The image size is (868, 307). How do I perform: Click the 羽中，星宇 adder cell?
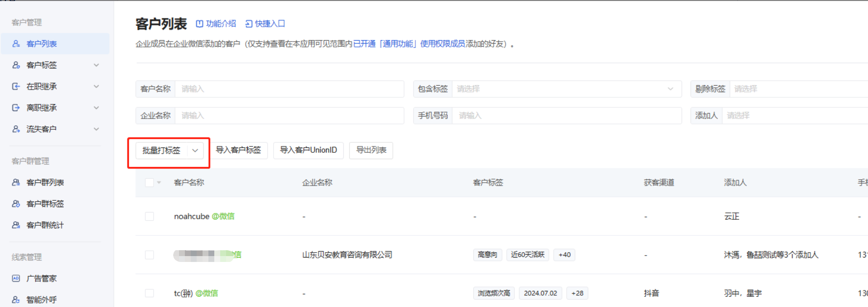click(x=743, y=293)
